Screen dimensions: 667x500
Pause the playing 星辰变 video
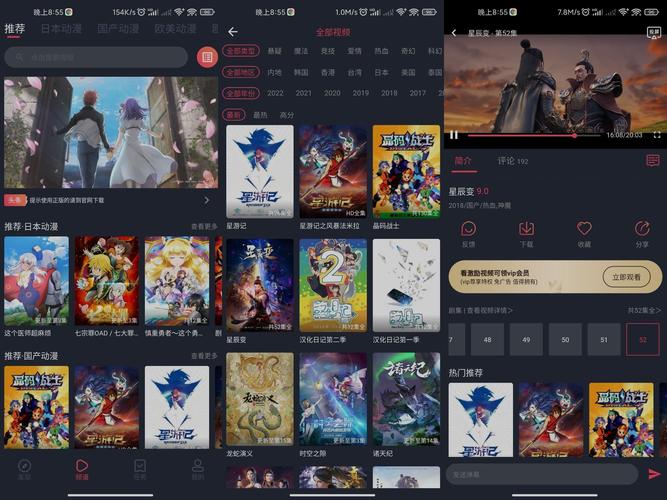click(453, 134)
